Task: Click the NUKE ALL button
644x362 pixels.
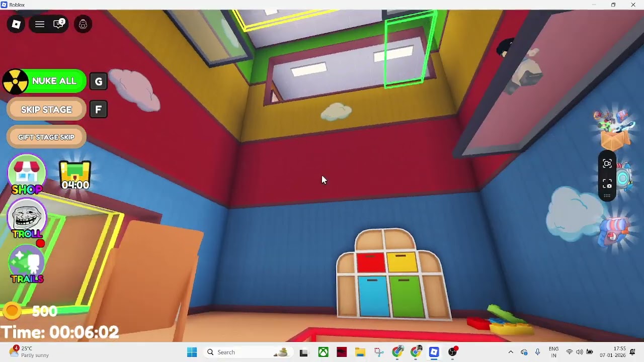Action: pyautogui.click(x=44, y=81)
